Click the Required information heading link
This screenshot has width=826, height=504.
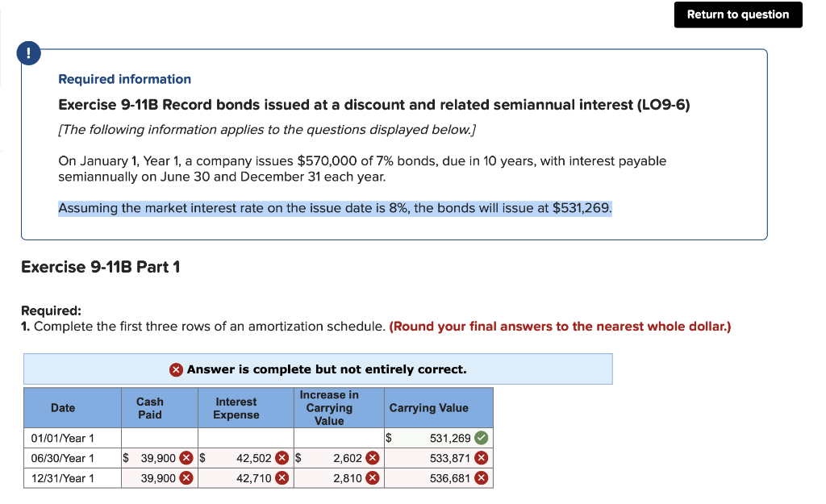pos(124,79)
